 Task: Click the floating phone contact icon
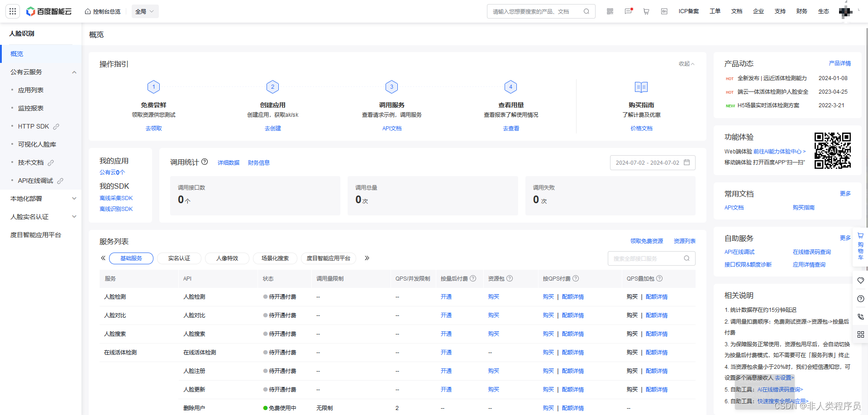(860, 317)
